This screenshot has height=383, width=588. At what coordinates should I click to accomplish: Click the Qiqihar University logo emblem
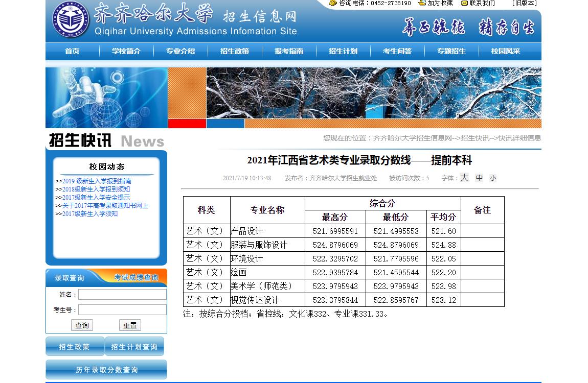(71, 19)
